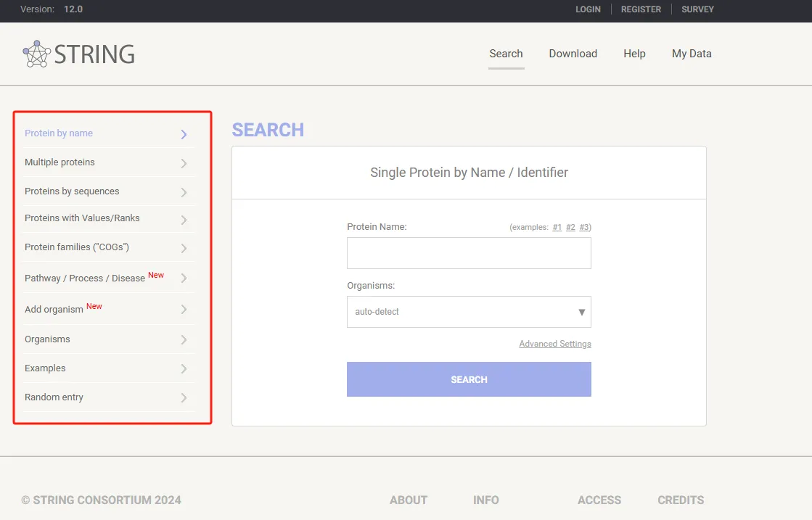Click the STRING network logo icon
Screen dimensions: 812x520
click(x=36, y=54)
